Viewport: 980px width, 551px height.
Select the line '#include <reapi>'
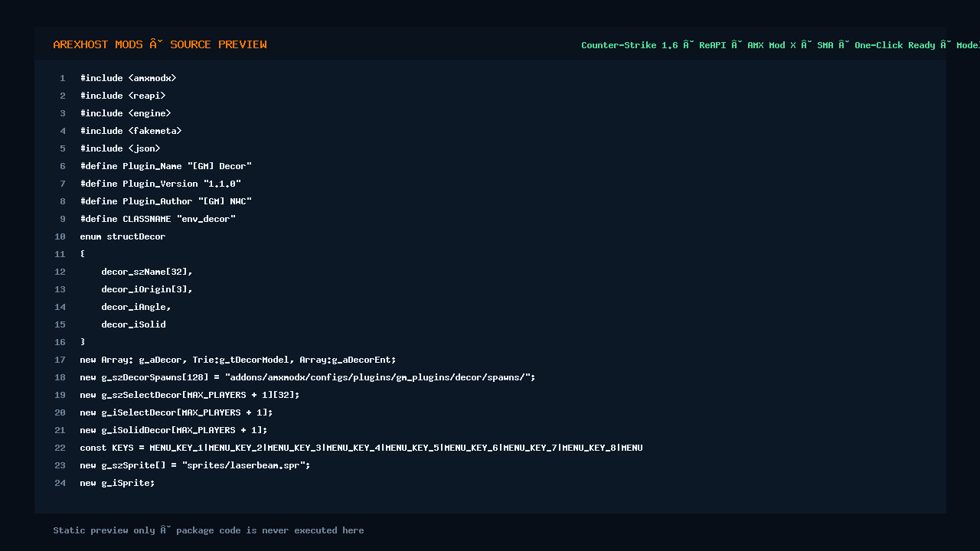pyautogui.click(x=122, y=96)
